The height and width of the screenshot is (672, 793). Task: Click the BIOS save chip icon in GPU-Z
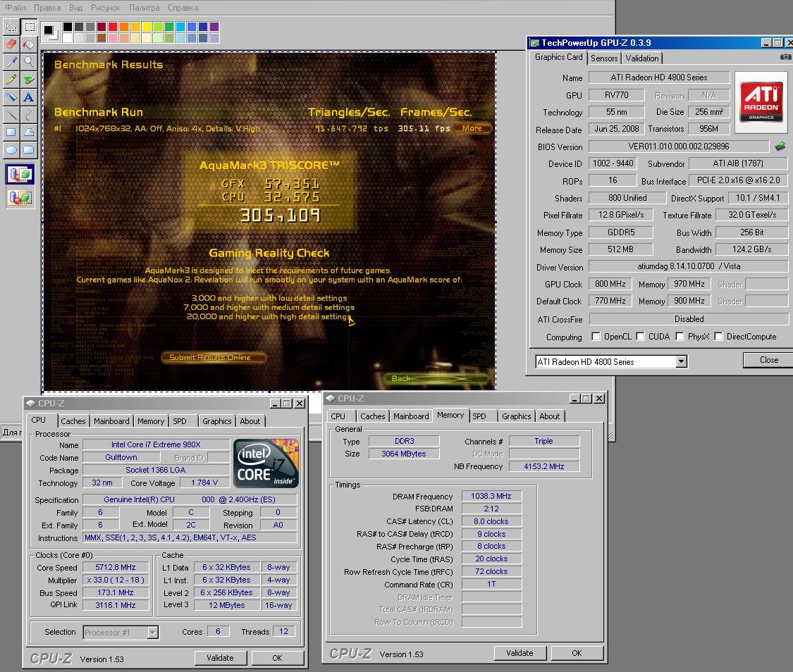(x=780, y=147)
